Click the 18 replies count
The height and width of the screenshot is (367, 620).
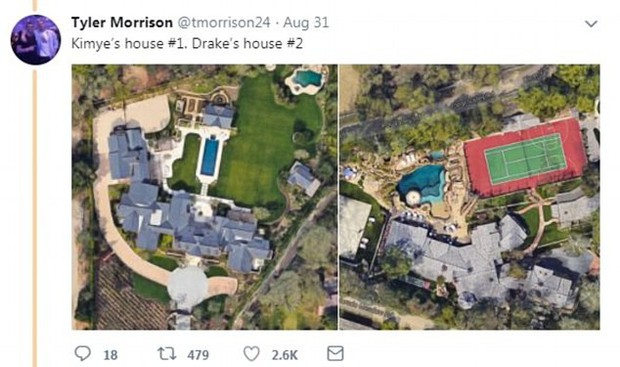click(110, 355)
